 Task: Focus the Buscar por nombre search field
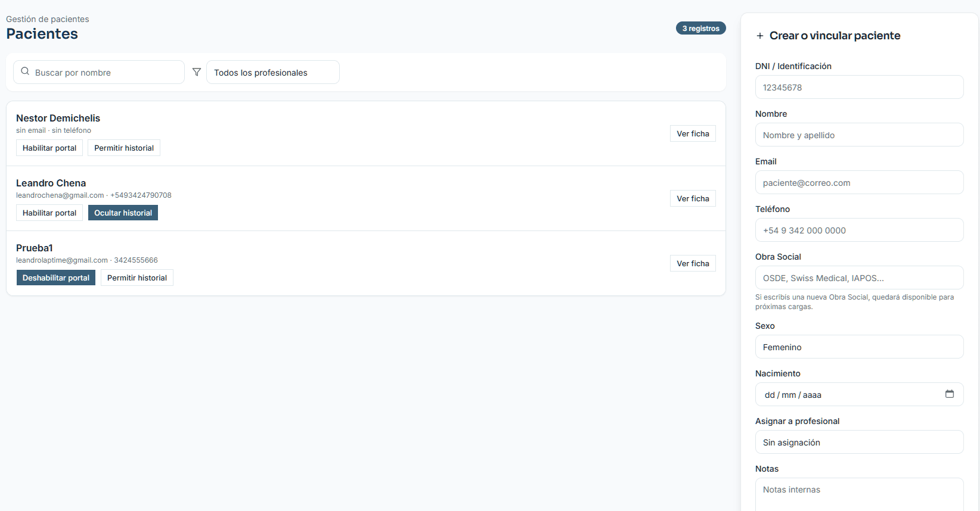tap(99, 72)
